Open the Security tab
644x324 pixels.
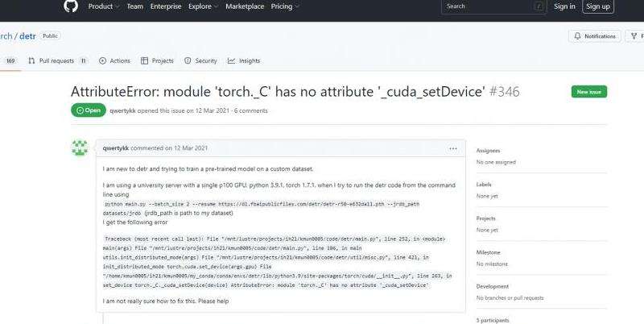click(200, 60)
